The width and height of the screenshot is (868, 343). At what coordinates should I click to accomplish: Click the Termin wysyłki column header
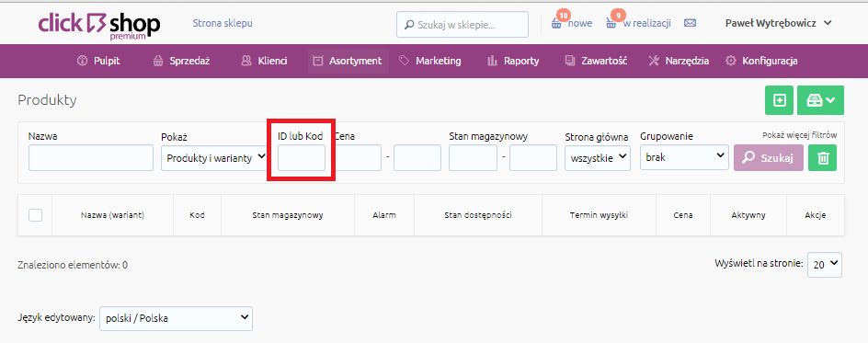599,215
